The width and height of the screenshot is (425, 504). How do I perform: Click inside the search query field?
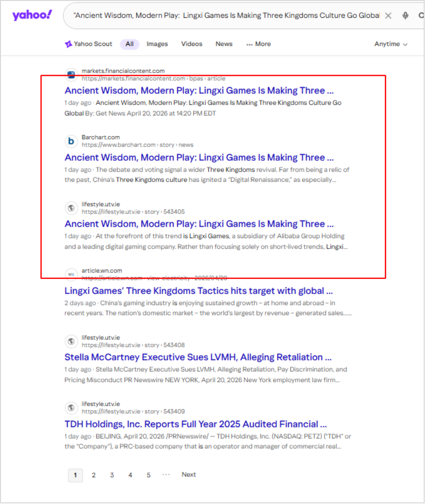(226, 15)
